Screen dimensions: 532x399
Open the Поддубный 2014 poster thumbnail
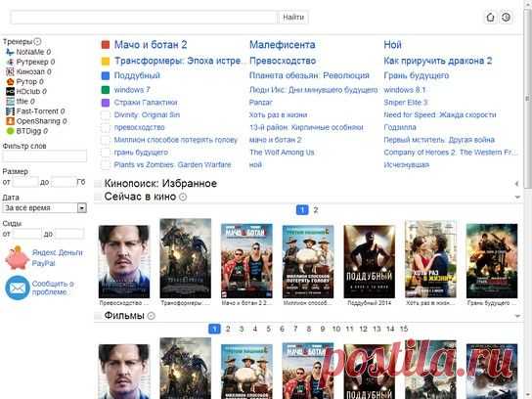[x=369, y=262]
